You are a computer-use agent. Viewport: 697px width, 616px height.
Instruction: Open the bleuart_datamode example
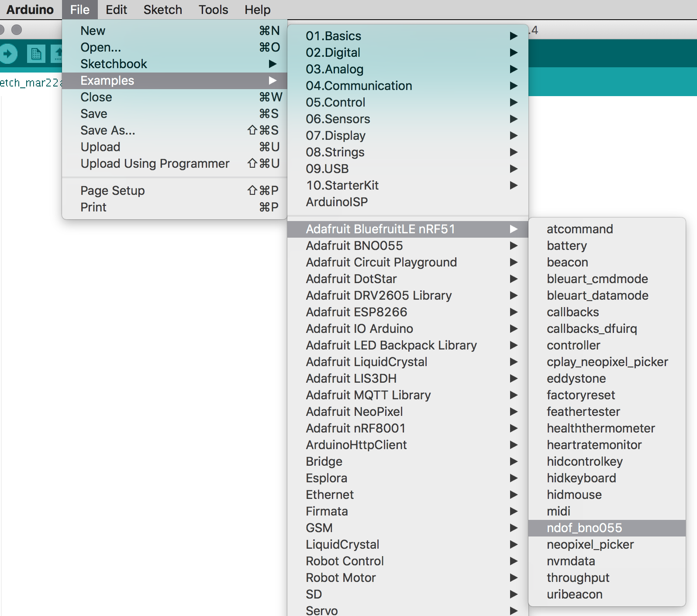click(607, 295)
